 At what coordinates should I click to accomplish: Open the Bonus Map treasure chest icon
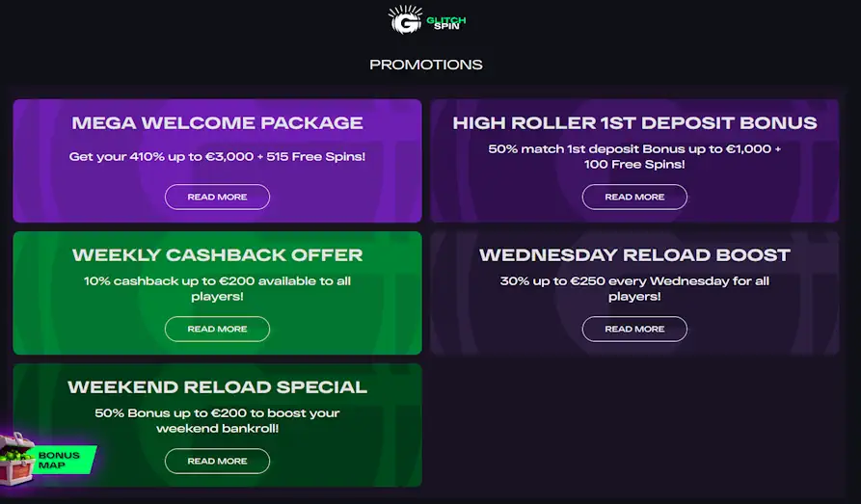17,459
